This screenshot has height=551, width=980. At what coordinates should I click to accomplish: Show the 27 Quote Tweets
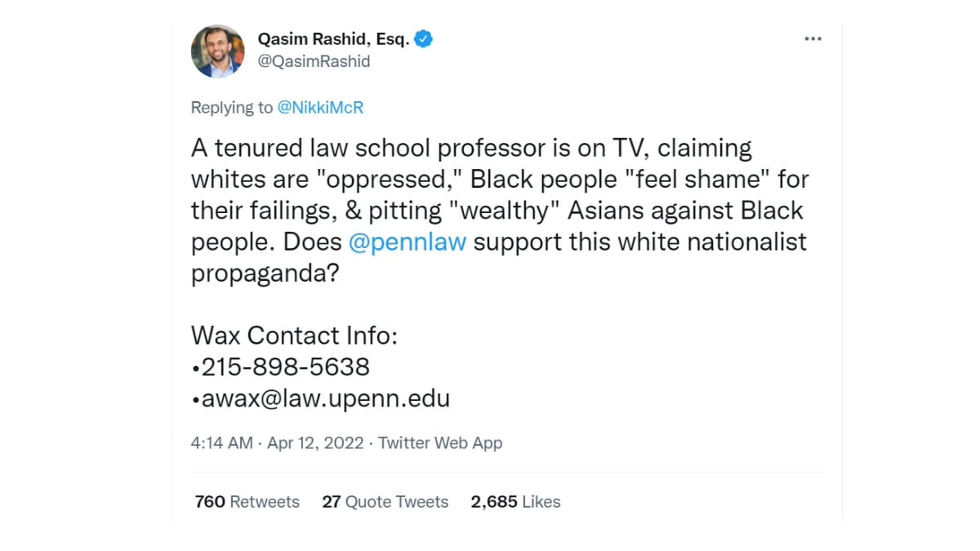tap(385, 502)
